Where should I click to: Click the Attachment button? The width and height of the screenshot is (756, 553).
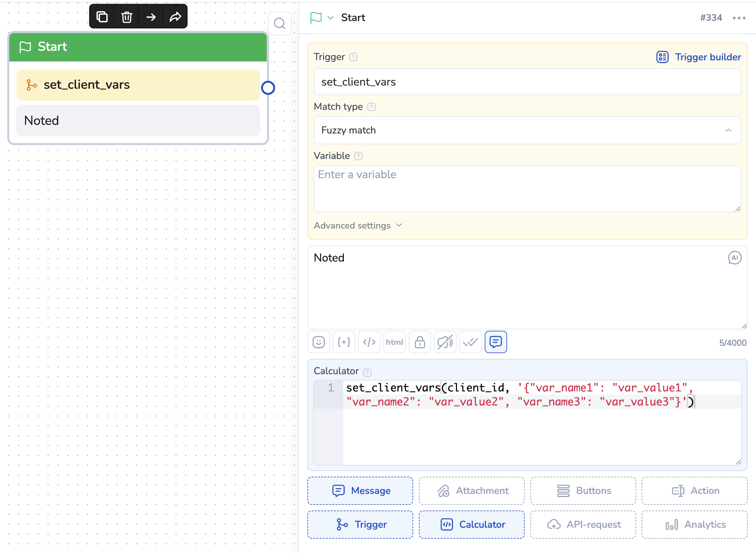[472, 491]
